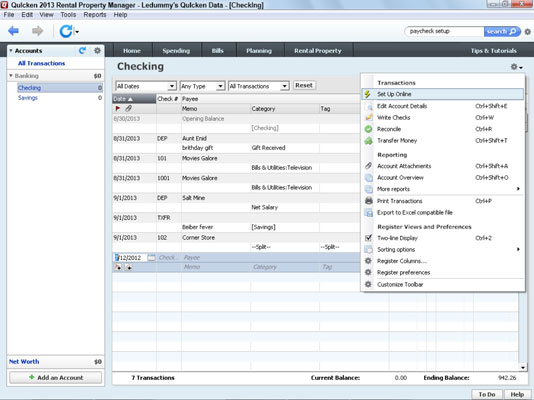Click the attachment paperclip column header

point(128,109)
